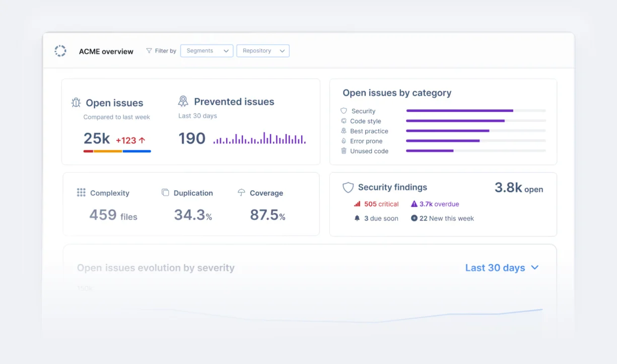Click the Unused code trash icon
617x364 pixels.
[344, 151]
